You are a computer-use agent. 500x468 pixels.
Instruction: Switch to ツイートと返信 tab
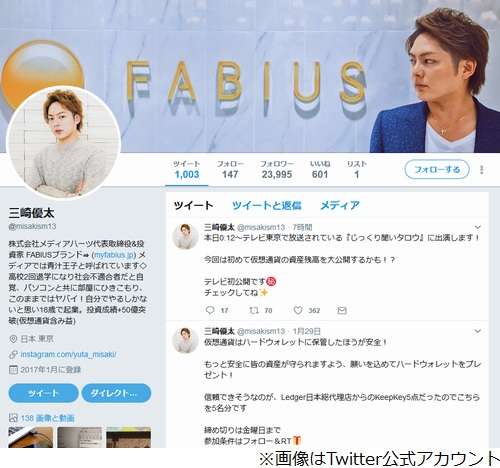click(x=267, y=205)
